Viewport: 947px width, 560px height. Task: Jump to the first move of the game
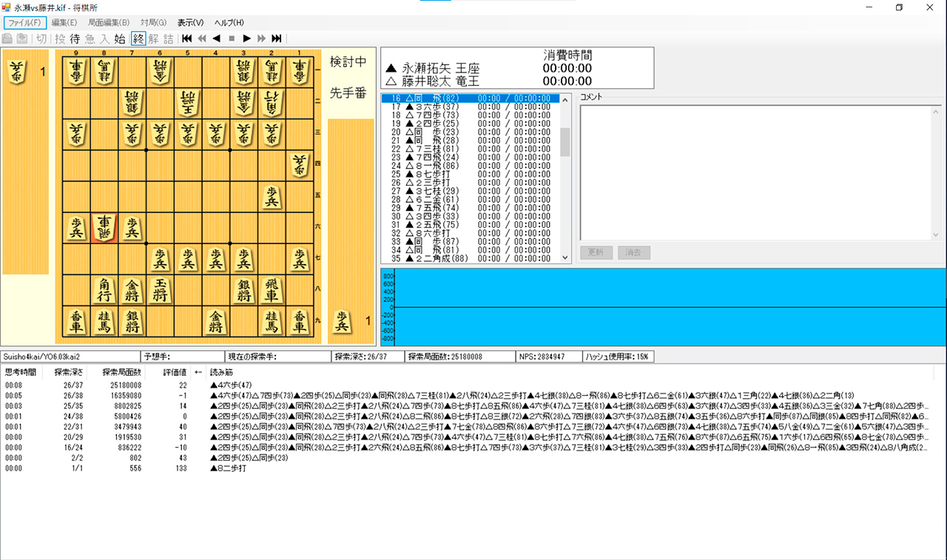[187, 38]
